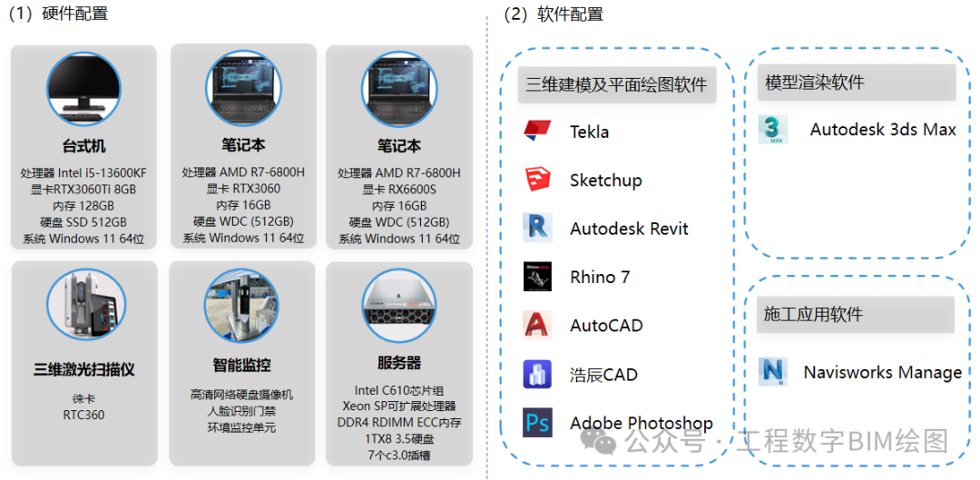The image size is (980, 480).
Task: Click the Rhino 7 black icon
Action: point(537,276)
